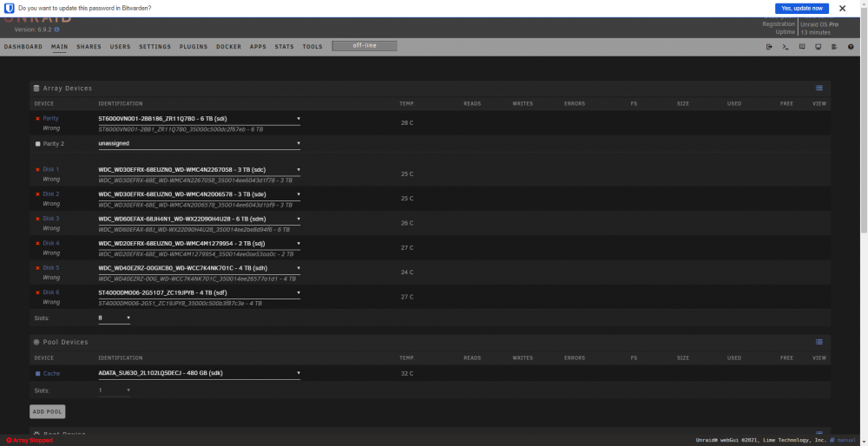Click the red X status icon beside Disk 3
The width and height of the screenshot is (868, 446).
pos(37,219)
